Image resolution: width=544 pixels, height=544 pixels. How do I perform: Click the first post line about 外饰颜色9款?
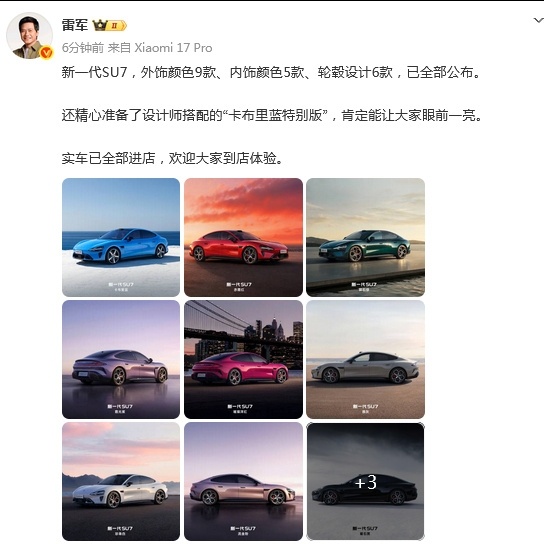[x=271, y=73]
